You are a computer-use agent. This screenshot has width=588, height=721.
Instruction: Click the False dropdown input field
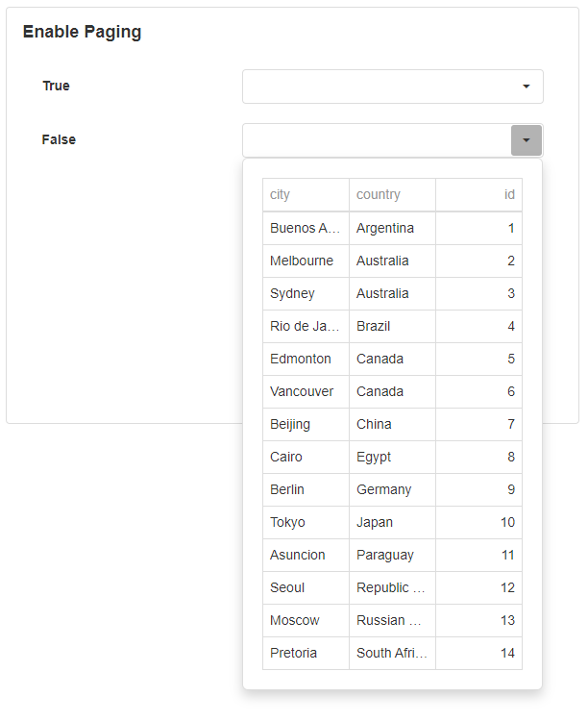(x=377, y=140)
